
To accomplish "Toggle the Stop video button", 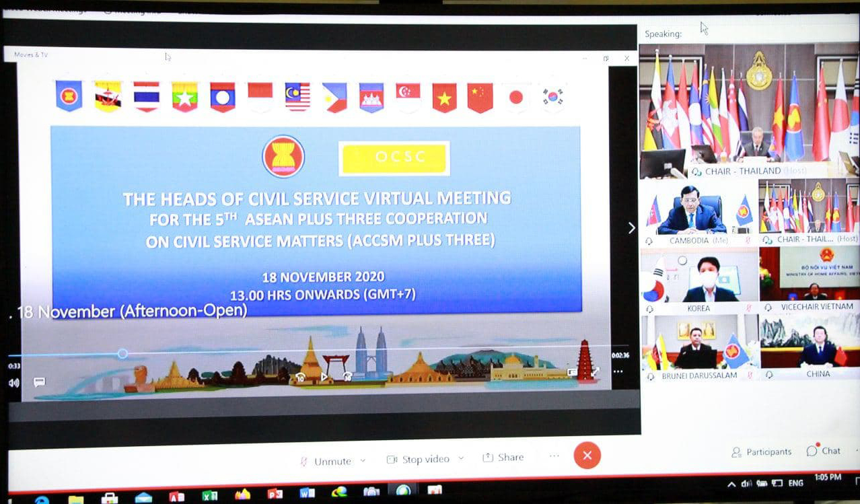I will (x=419, y=460).
